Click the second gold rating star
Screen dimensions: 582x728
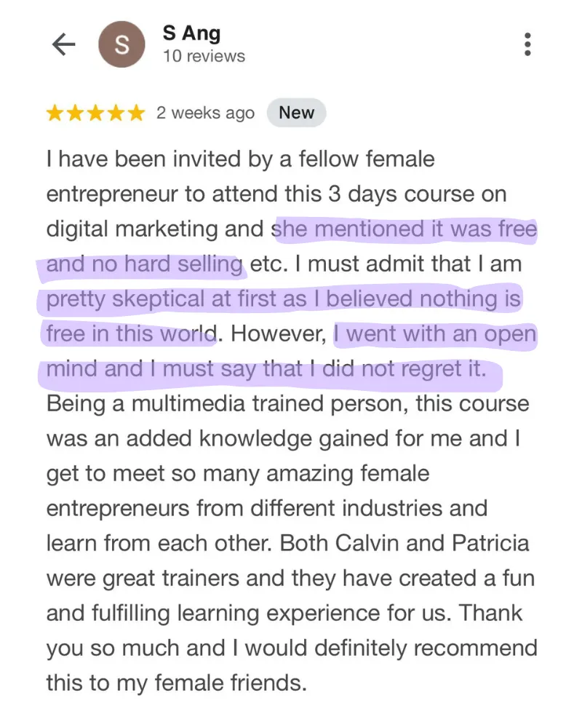75,113
